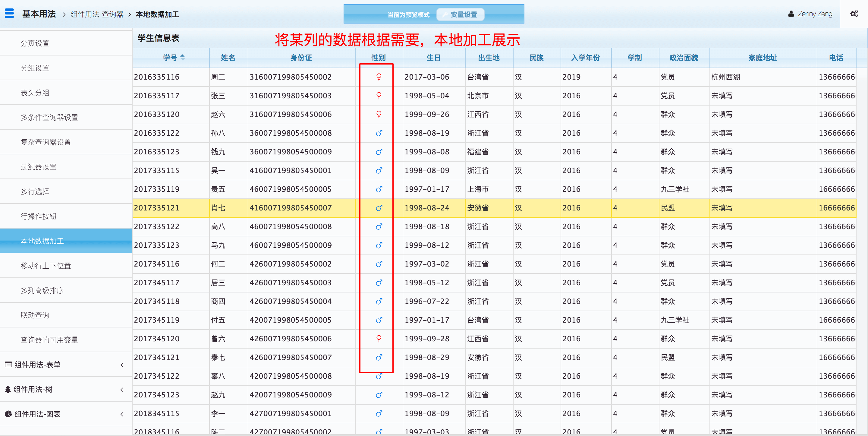Click the user profile icon by Zenny Zeng
Screen dimensions: 868x436
(791, 14)
